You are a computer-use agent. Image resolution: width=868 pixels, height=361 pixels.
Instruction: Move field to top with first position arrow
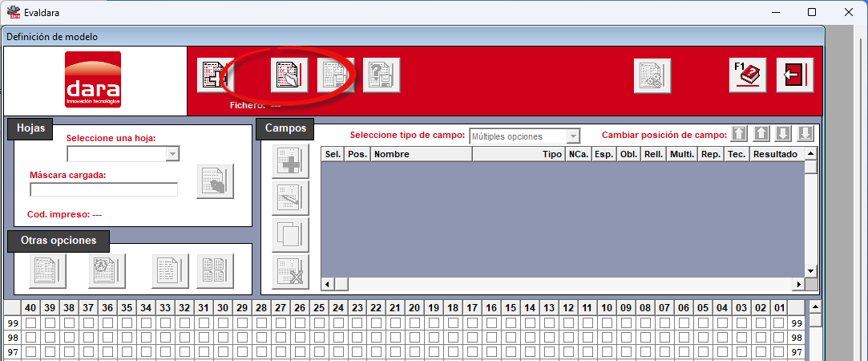coord(739,133)
